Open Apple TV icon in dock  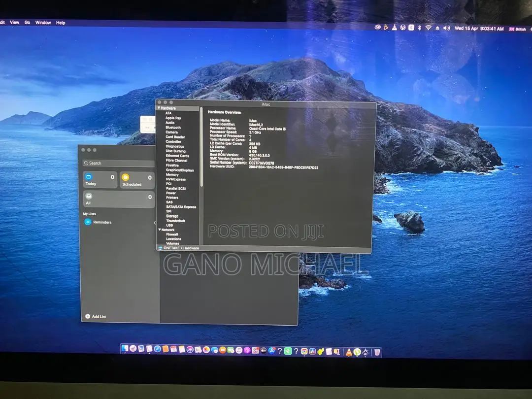(264, 351)
